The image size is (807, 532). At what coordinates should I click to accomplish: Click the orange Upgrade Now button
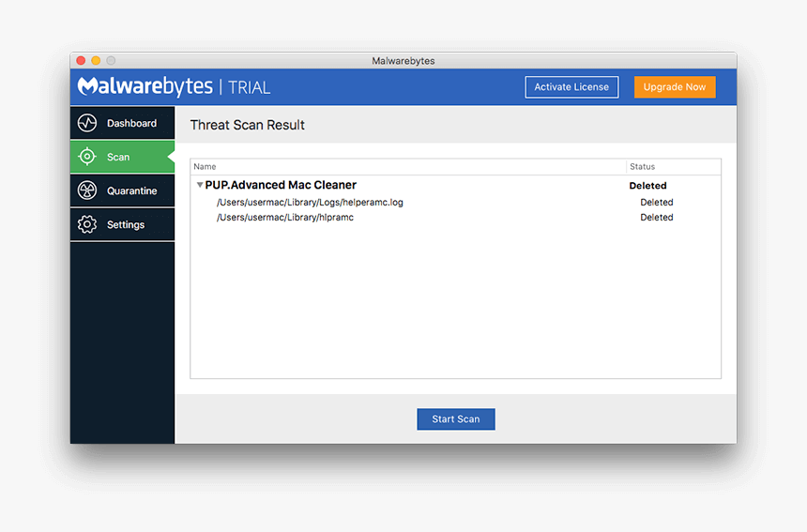[674, 87]
